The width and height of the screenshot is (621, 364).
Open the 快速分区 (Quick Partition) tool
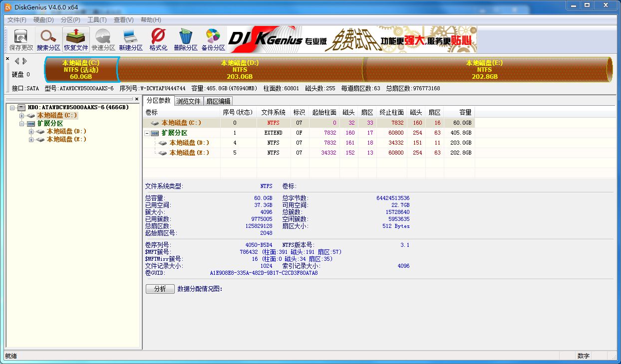coord(103,39)
